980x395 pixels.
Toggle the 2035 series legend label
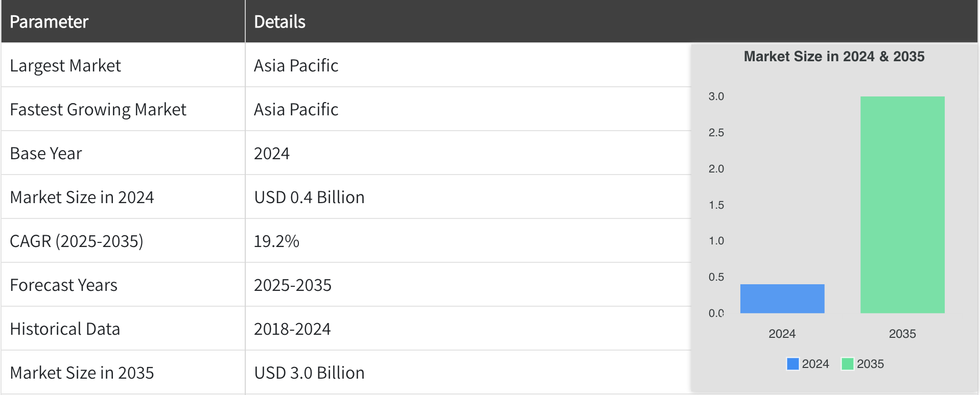coord(870,364)
